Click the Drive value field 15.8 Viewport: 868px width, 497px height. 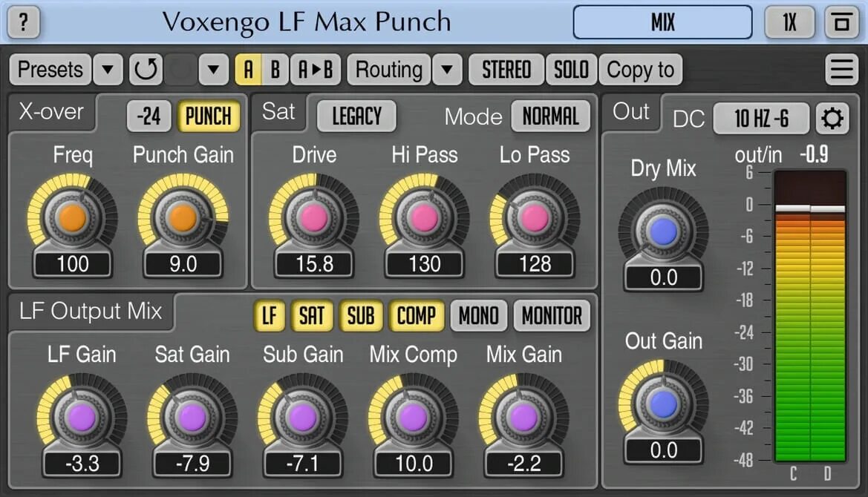tap(314, 264)
